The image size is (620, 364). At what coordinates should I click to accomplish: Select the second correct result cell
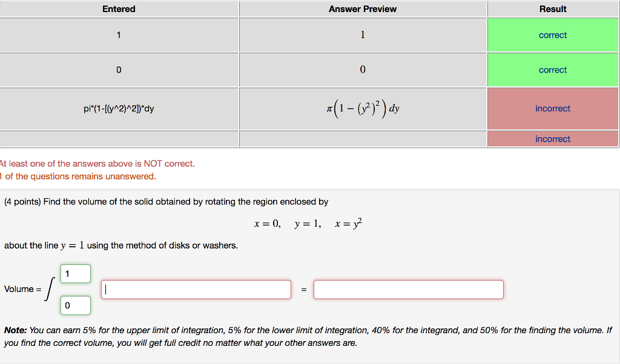click(552, 70)
